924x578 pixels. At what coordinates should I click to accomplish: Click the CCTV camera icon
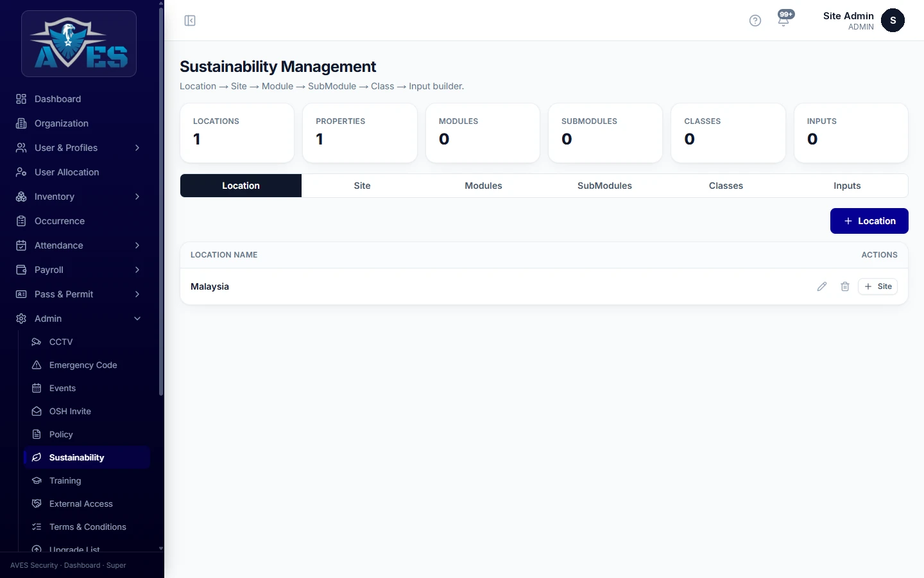(37, 342)
